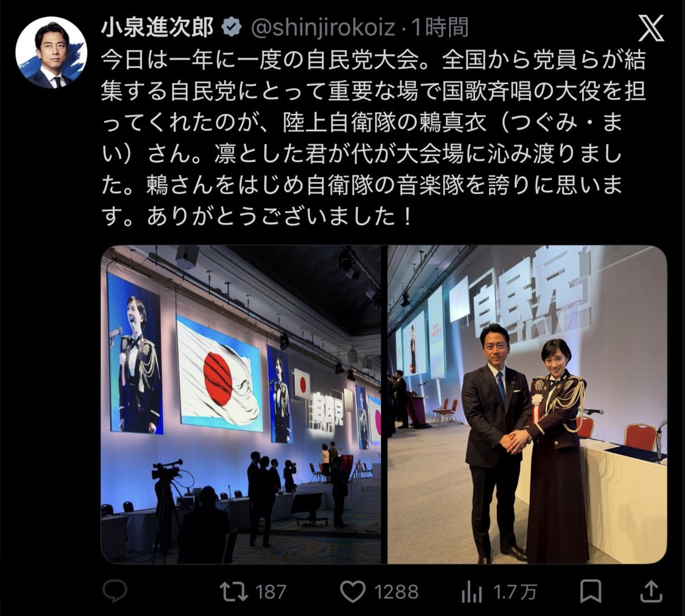The width and height of the screenshot is (685, 616).
Task: Open the round profile avatar
Action: (x=51, y=52)
